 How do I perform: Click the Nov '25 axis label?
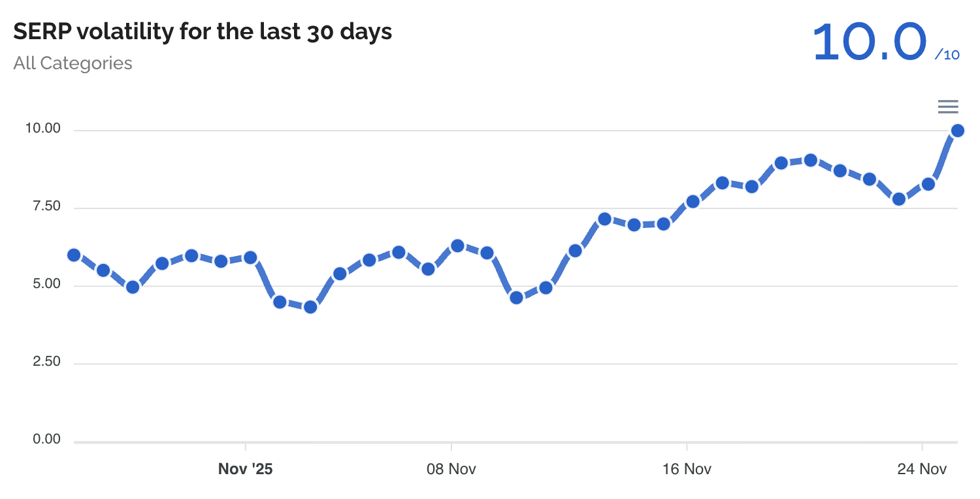[x=245, y=469]
